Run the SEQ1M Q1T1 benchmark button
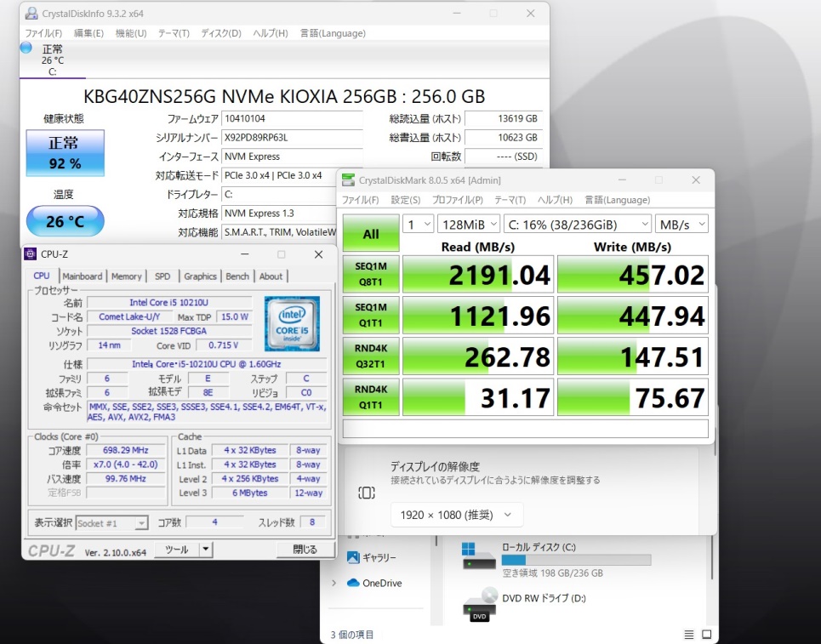821x644 pixels. click(371, 315)
